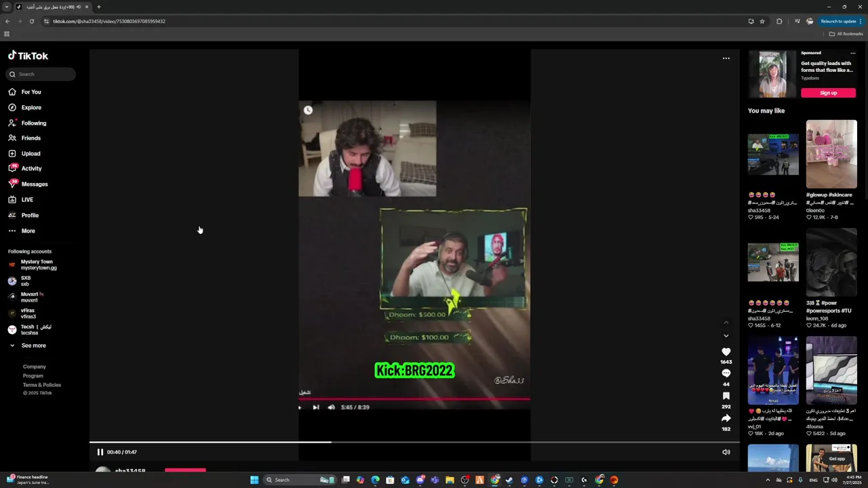Screen dimensions: 868x488
Task: Open the For You feed
Action: [x=24, y=91]
